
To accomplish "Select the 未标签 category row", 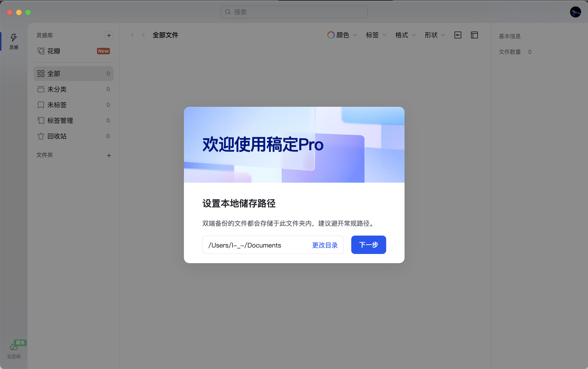I will pos(73,105).
